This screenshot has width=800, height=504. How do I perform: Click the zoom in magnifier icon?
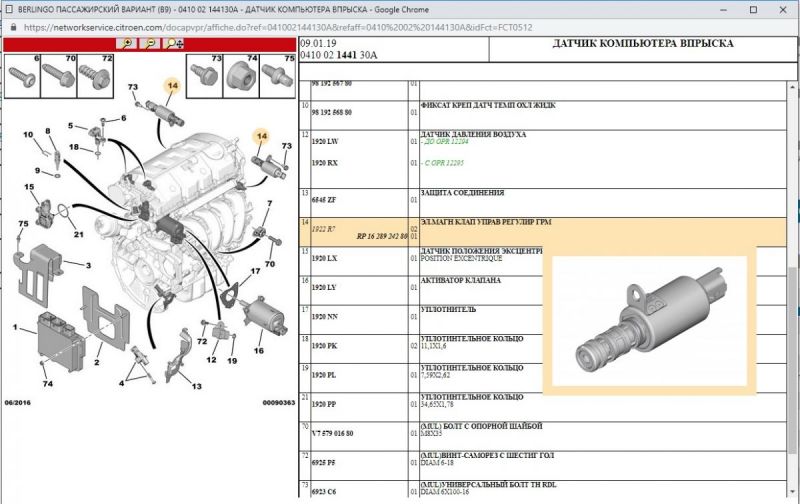(x=125, y=44)
